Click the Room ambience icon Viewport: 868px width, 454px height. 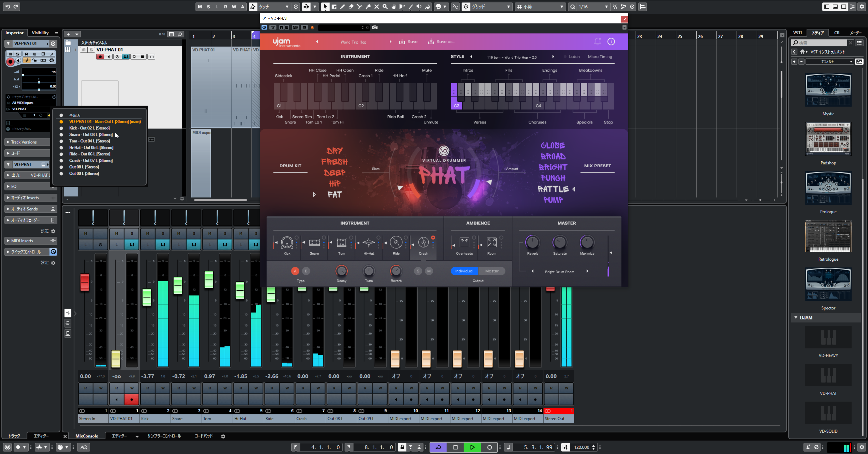(492, 242)
